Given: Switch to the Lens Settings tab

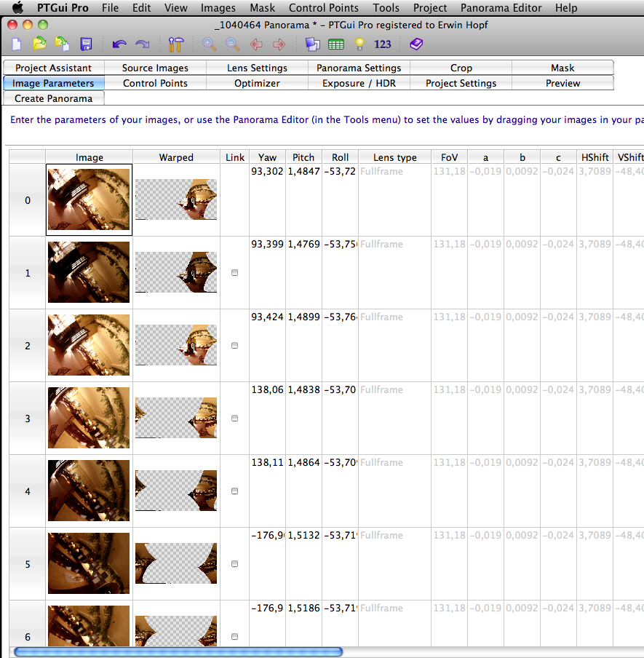Looking at the screenshot, I should coord(257,68).
